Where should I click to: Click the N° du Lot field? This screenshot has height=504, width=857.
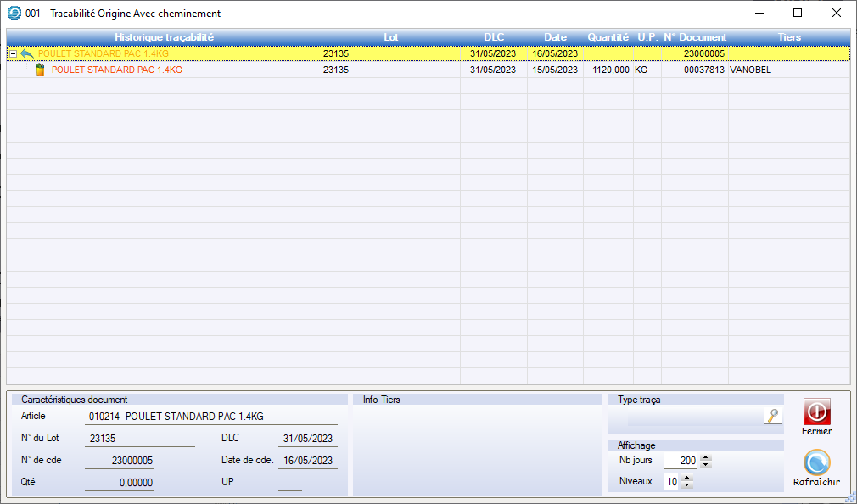pos(139,439)
